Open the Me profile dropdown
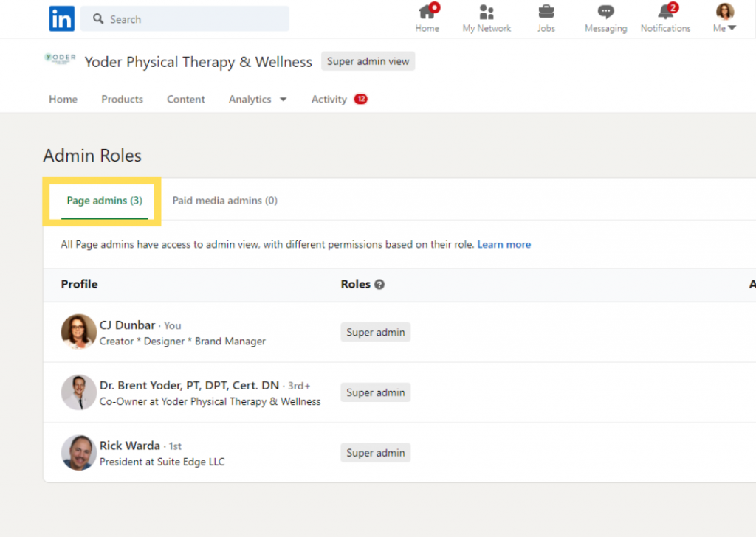Screen dimensions: 756x537 pos(725,18)
